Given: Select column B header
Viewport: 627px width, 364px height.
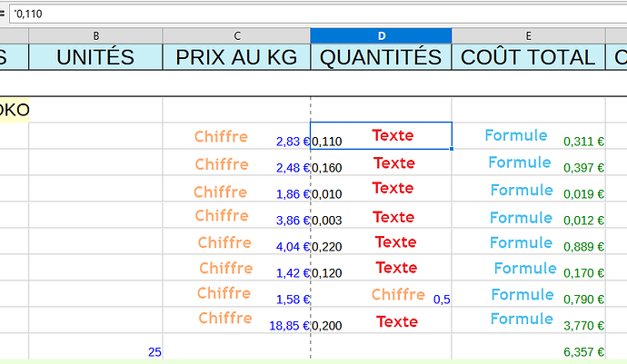Looking at the screenshot, I should [95, 35].
